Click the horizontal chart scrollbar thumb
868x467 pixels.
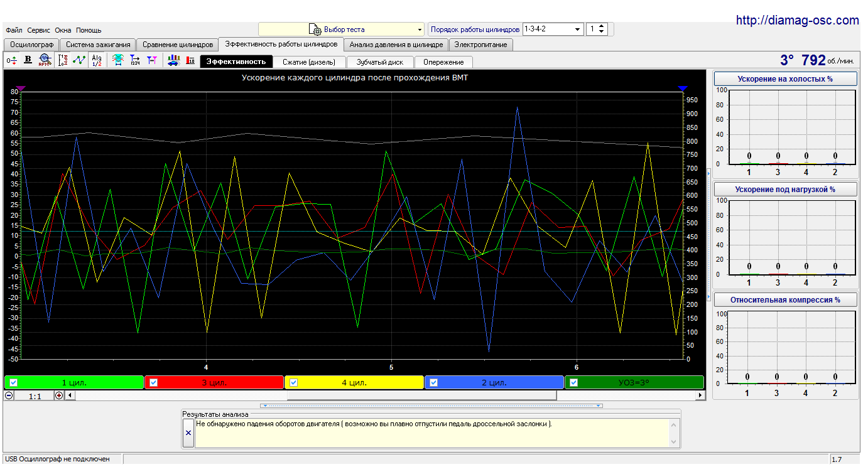pos(421,395)
